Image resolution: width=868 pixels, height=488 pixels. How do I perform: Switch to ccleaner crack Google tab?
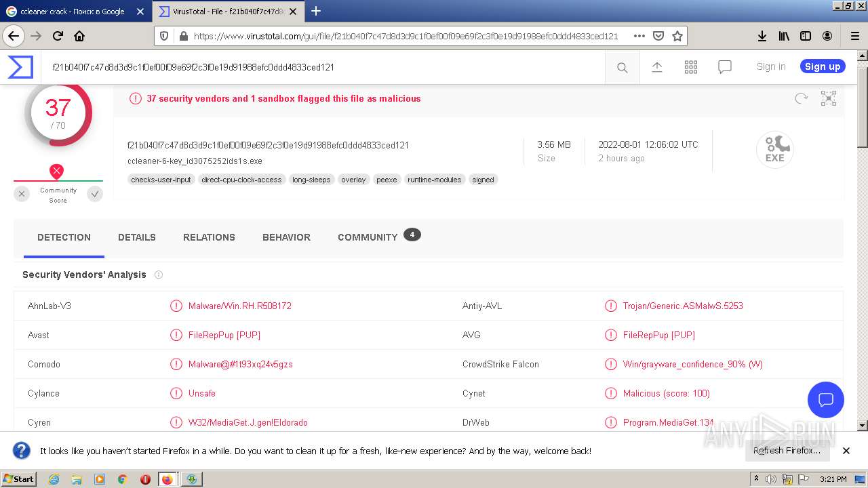75,12
